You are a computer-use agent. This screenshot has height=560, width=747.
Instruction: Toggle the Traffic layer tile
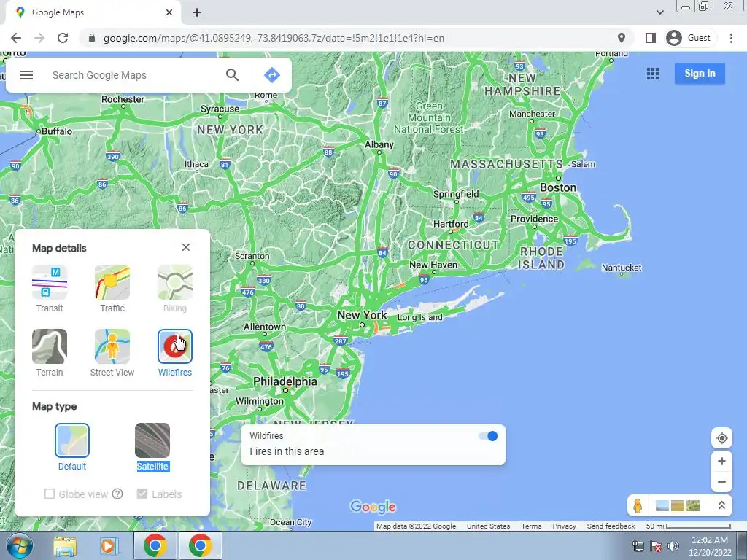(112, 289)
